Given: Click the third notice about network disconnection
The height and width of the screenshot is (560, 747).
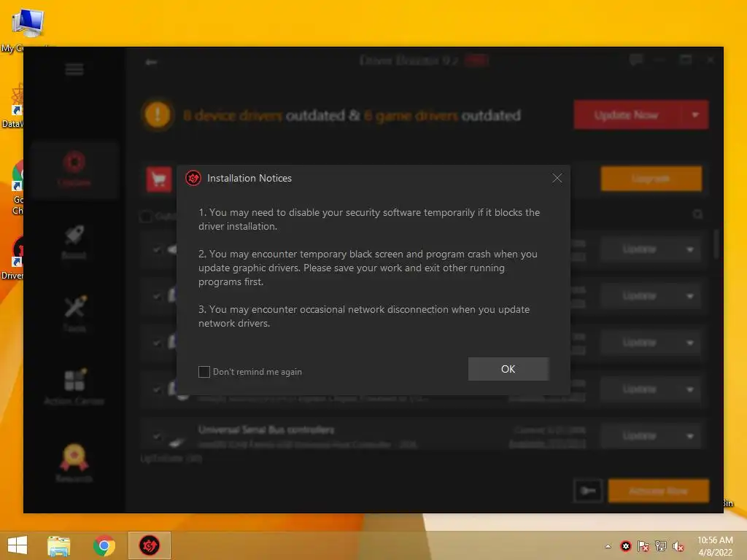Looking at the screenshot, I should coord(364,316).
